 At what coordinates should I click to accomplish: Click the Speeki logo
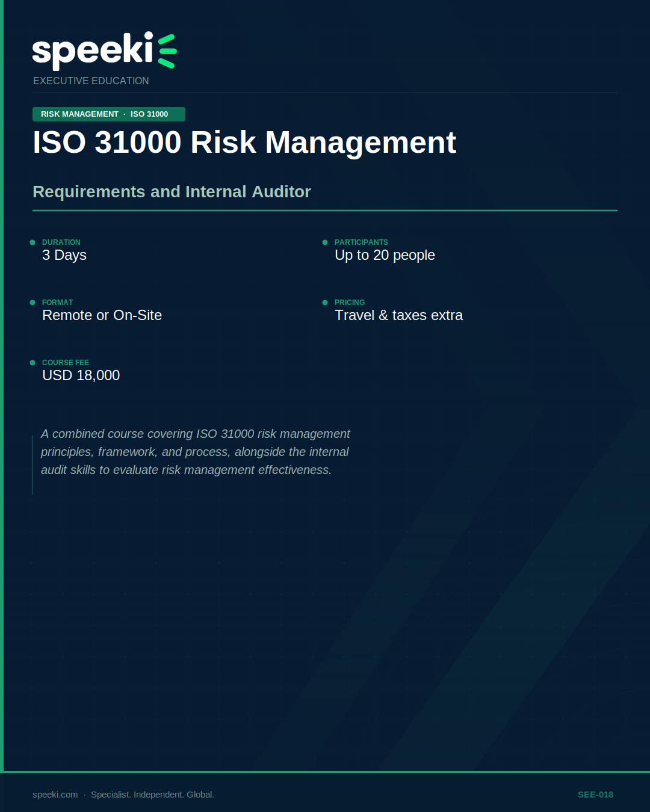click(102, 51)
